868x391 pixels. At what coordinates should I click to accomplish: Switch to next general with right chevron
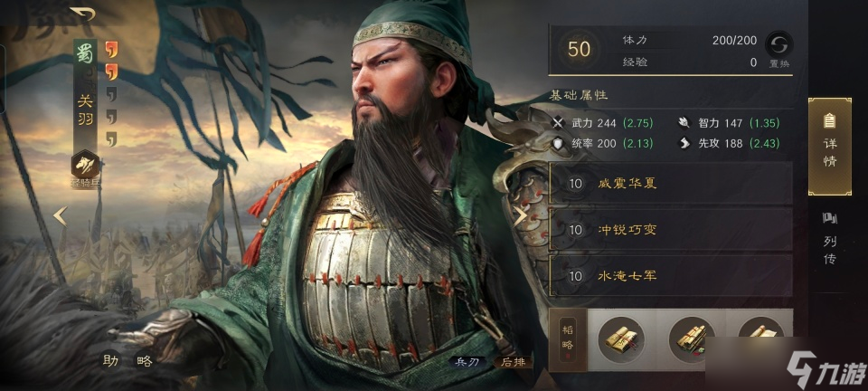520,216
